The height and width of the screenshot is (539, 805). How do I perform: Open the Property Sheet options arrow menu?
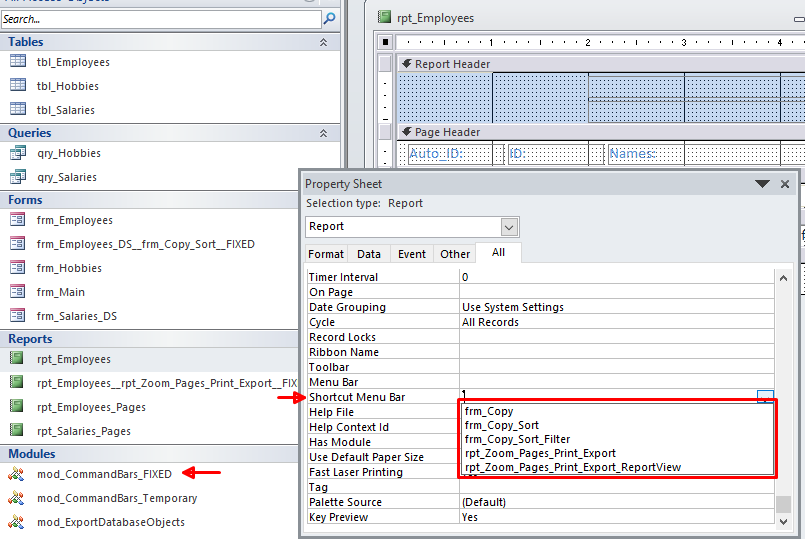(x=762, y=184)
